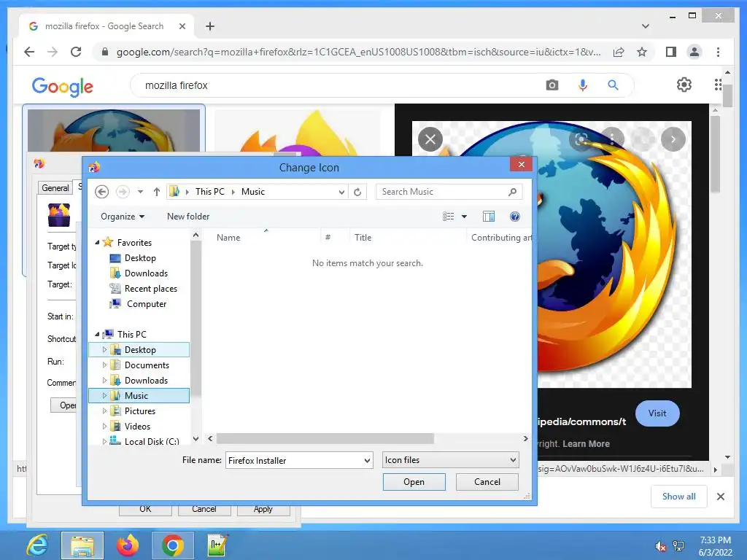
Task: Bookmark this page with the star icon
Action: (x=642, y=52)
